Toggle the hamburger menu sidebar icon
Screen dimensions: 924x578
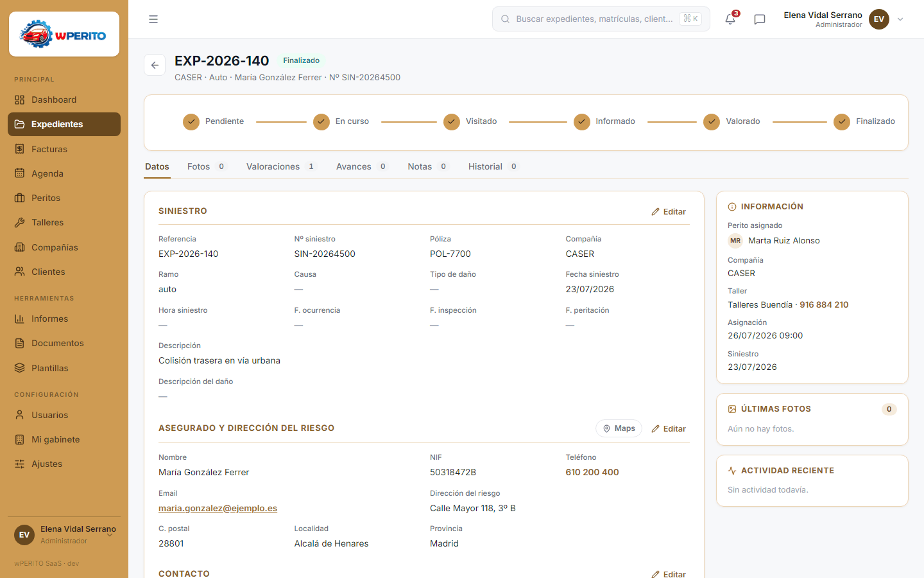[153, 19]
